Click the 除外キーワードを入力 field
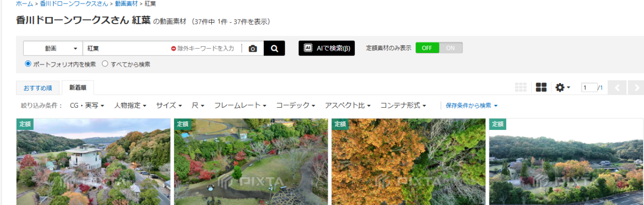This screenshot has height=205, width=644. click(x=205, y=48)
